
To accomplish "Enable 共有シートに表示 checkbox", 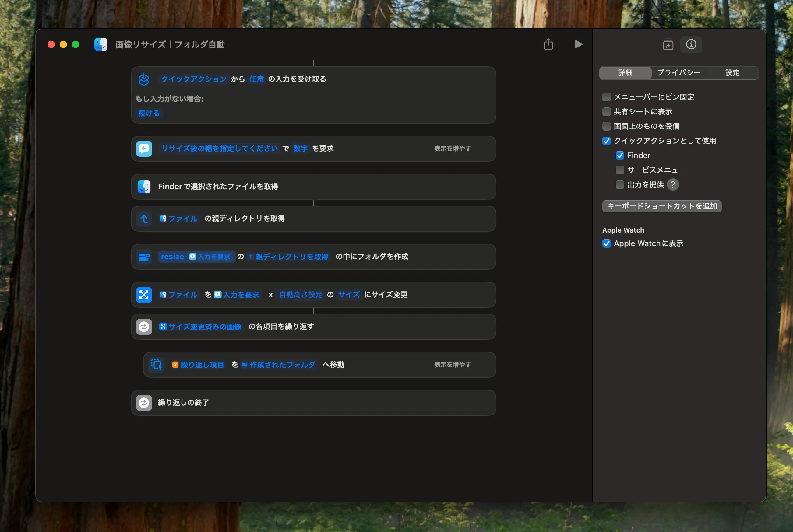I will (x=606, y=112).
